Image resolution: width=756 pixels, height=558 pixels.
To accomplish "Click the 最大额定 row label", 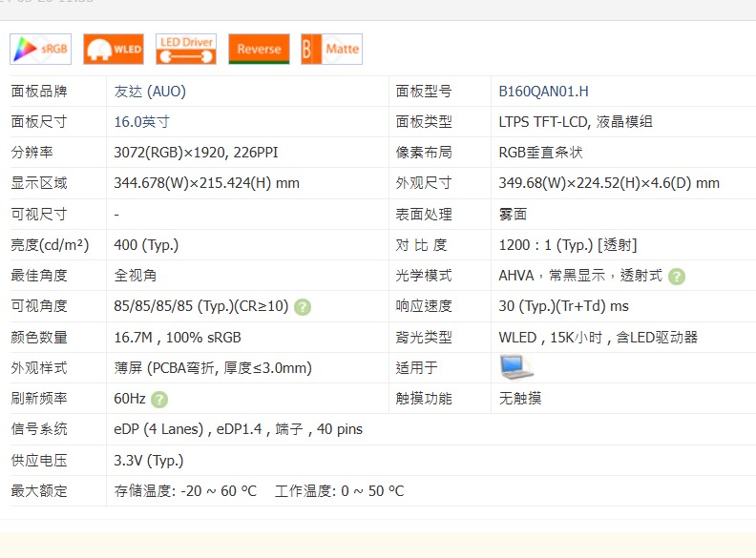I will pos(39,491).
